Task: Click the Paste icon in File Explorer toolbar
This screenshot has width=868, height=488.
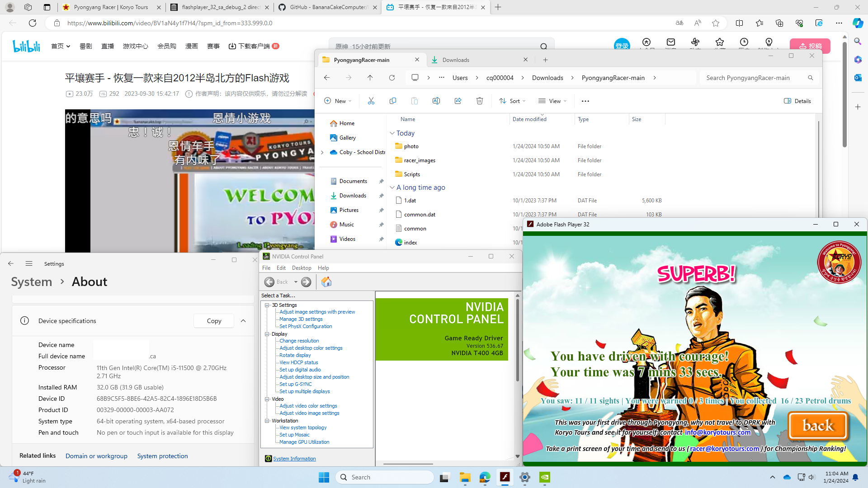Action: [x=414, y=101]
